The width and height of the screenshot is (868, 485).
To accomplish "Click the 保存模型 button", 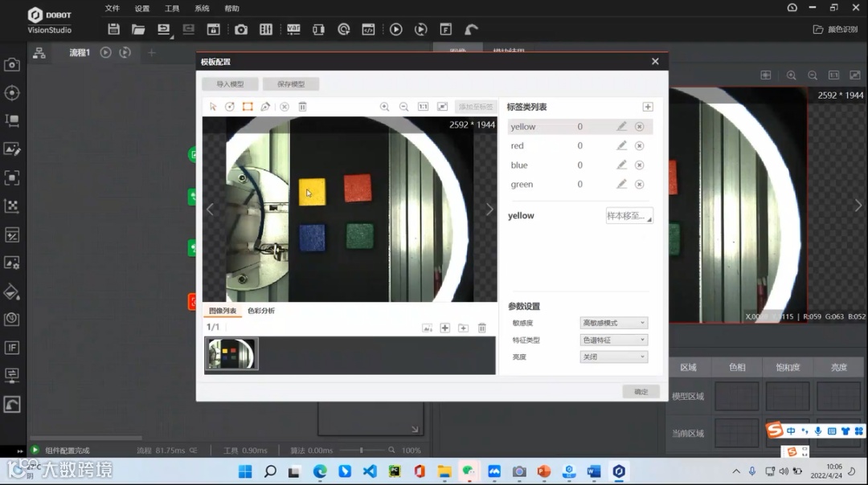I will click(x=291, y=84).
